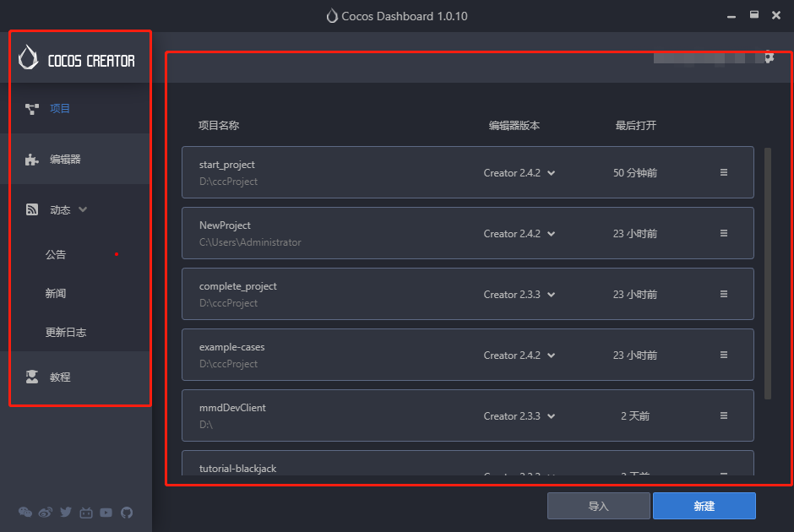The height and width of the screenshot is (532, 794).
Task: Click the 23 小时前 time for example-cases
Action: tap(635, 356)
